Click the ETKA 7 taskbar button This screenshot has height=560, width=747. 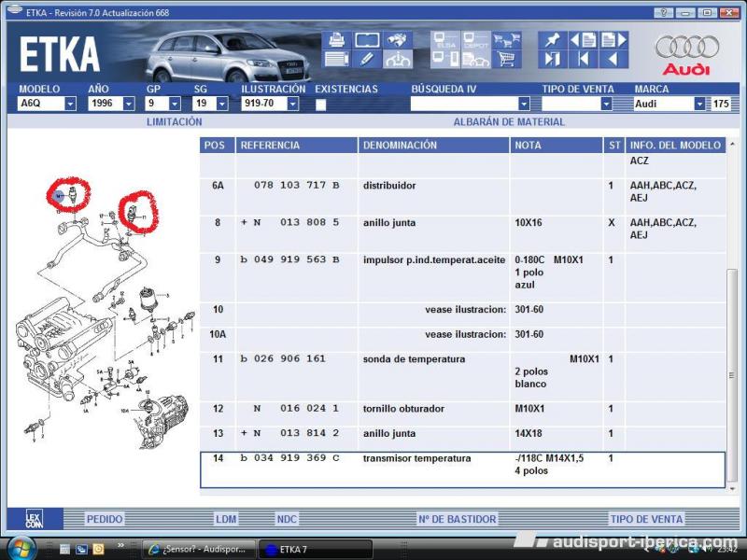click(x=315, y=550)
